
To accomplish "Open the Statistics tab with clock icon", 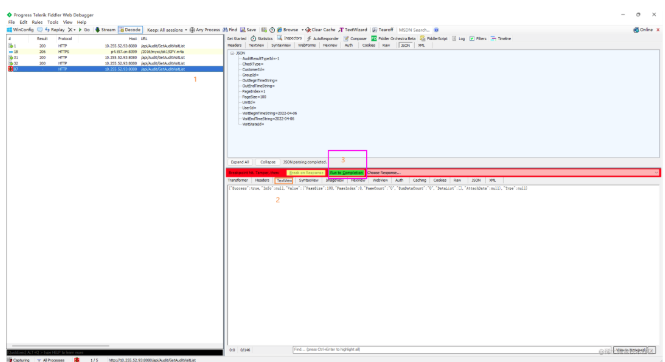I will pos(261,38).
